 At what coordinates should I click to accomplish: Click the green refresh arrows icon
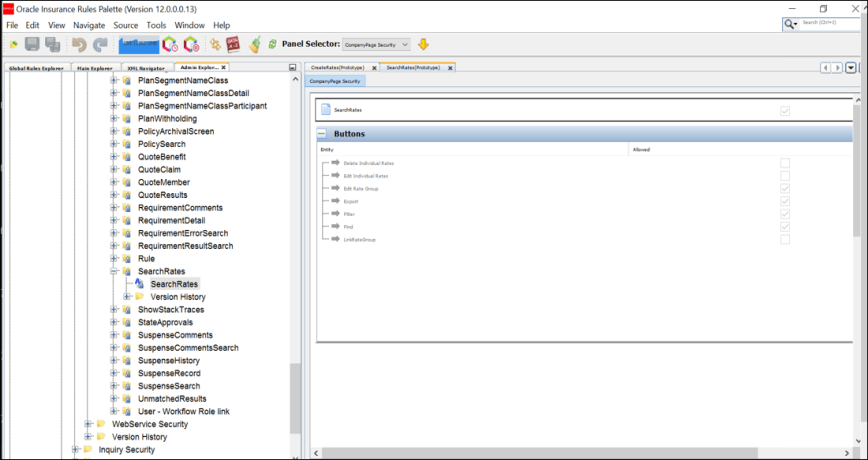pos(272,44)
